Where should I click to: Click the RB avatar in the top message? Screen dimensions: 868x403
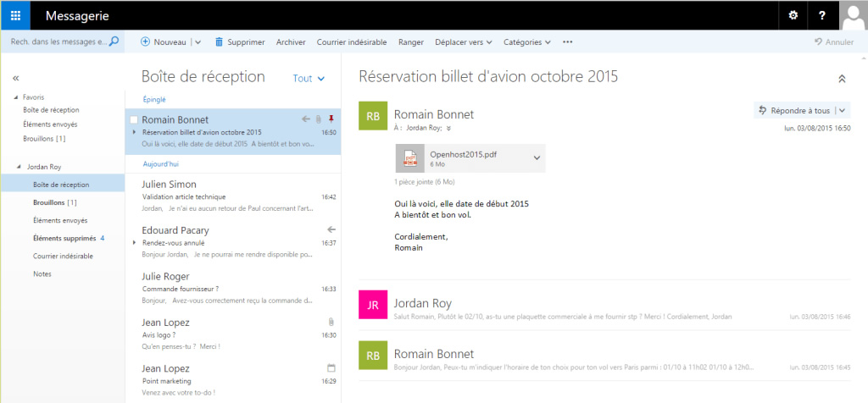[373, 116]
